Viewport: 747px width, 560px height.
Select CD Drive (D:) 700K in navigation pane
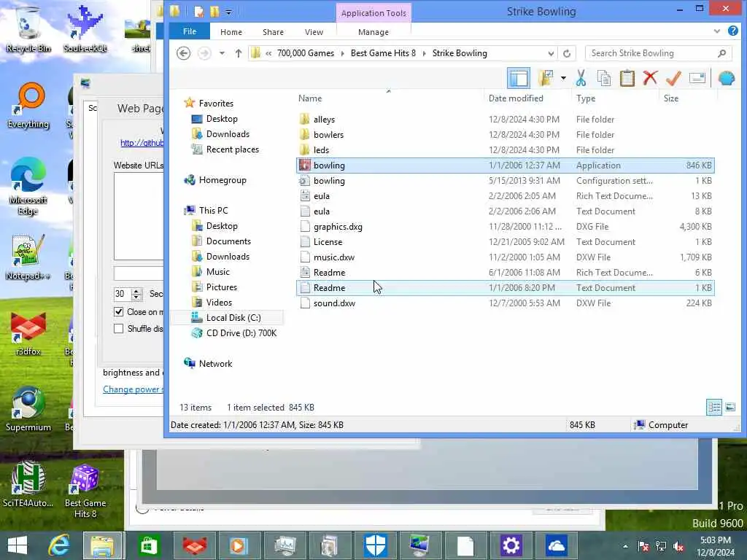pyautogui.click(x=241, y=332)
